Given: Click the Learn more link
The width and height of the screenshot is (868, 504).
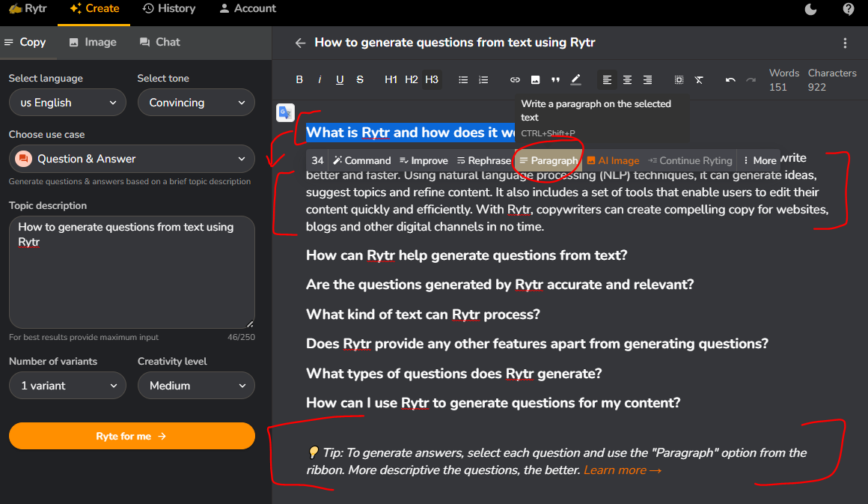Looking at the screenshot, I should pos(623,470).
